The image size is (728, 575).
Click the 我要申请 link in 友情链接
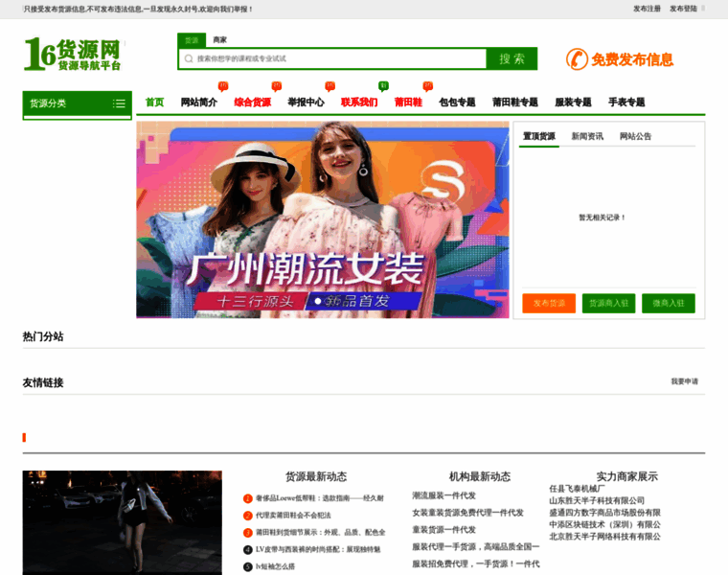(x=684, y=381)
